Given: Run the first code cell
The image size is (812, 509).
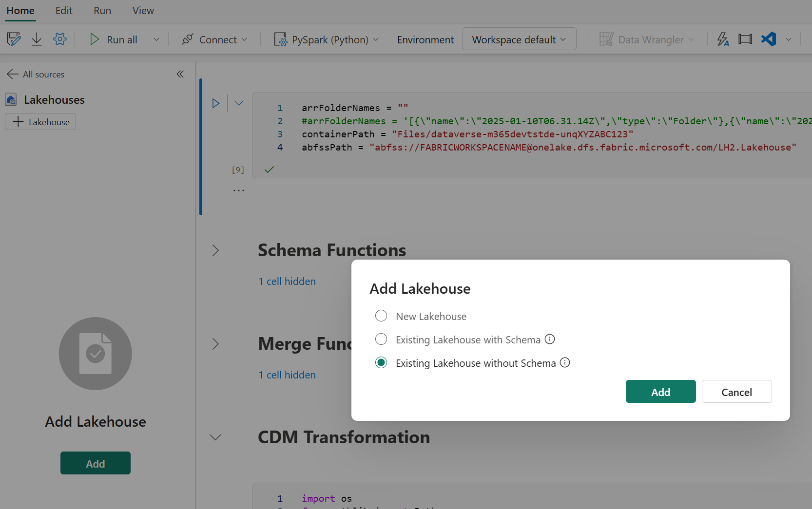Looking at the screenshot, I should (216, 103).
